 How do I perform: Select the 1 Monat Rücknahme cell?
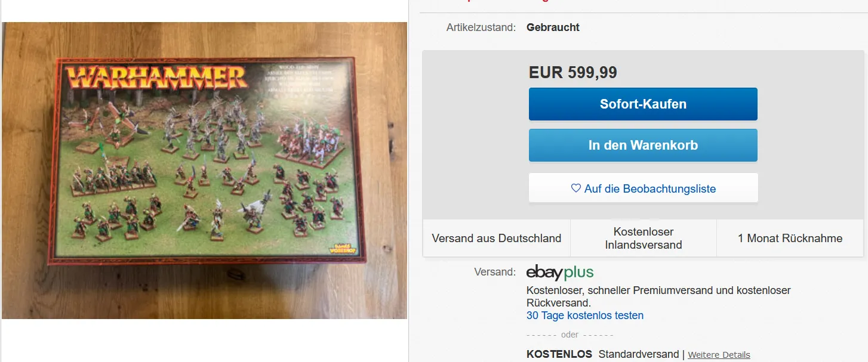790,238
